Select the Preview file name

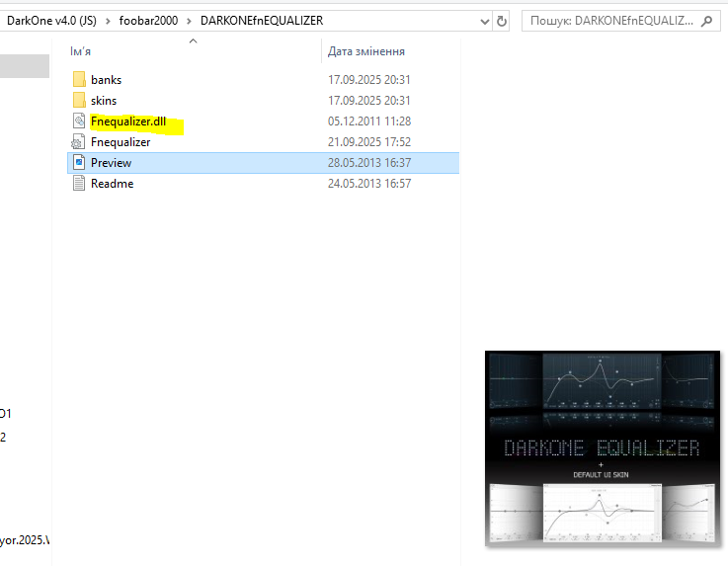[112, 163]
